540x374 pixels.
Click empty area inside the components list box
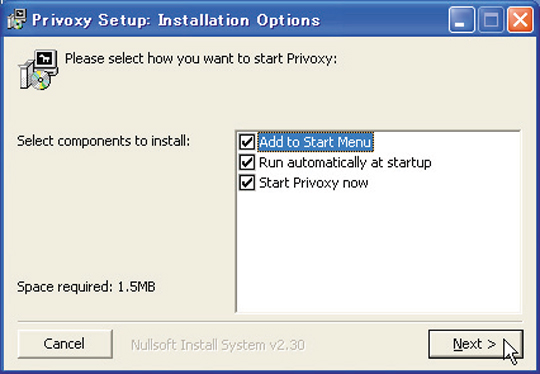378,251
